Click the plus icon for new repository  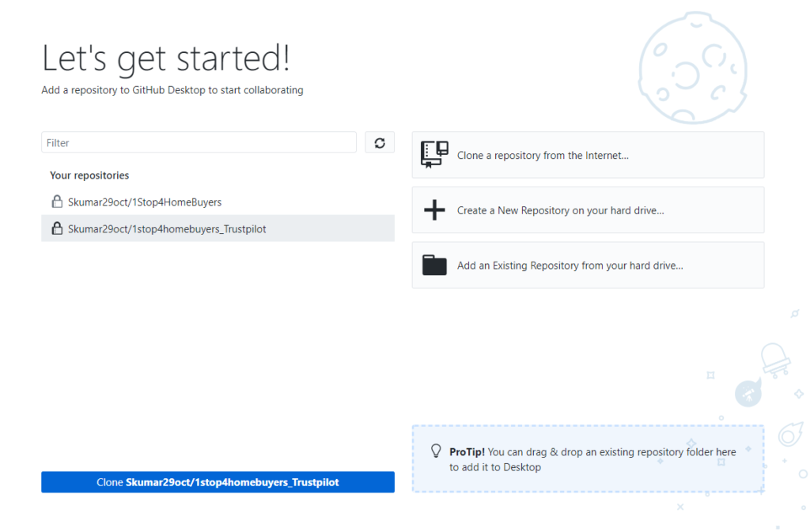tap(434, 210)
